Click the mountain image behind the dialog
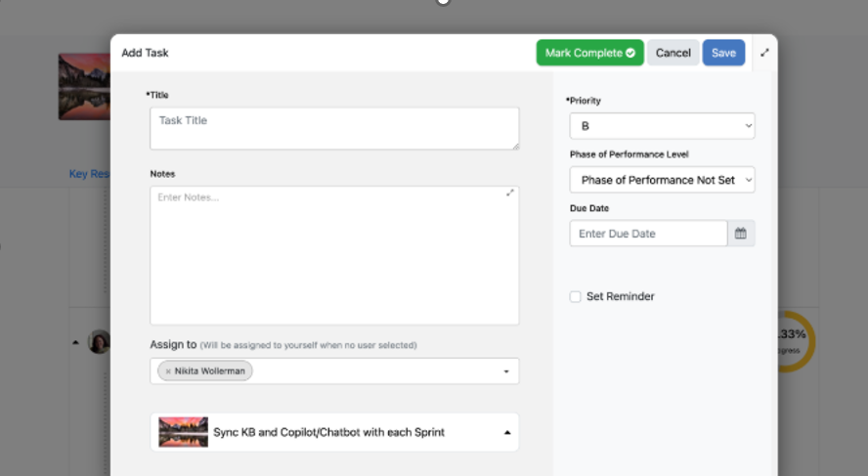The image size is (868, 476). pos(84,86)
